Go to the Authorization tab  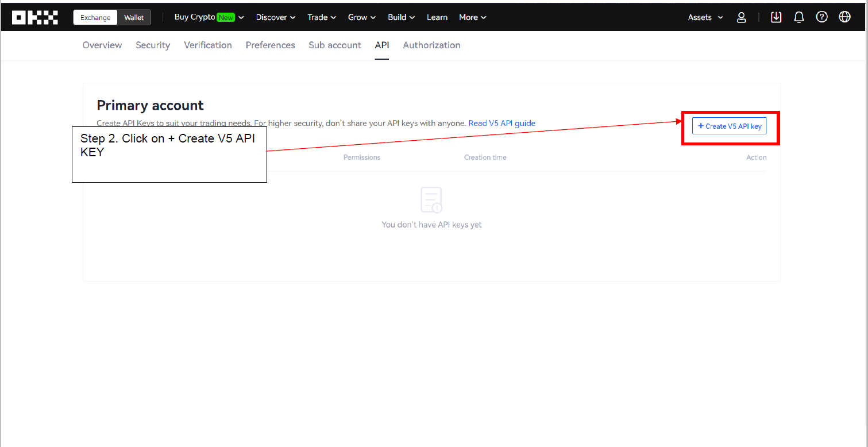point(431,45)
